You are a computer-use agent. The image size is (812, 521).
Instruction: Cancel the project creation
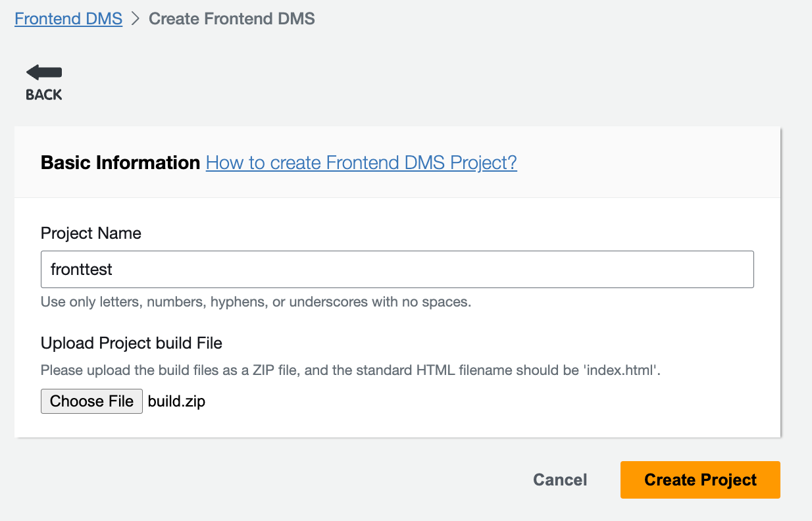coord(560,480)
